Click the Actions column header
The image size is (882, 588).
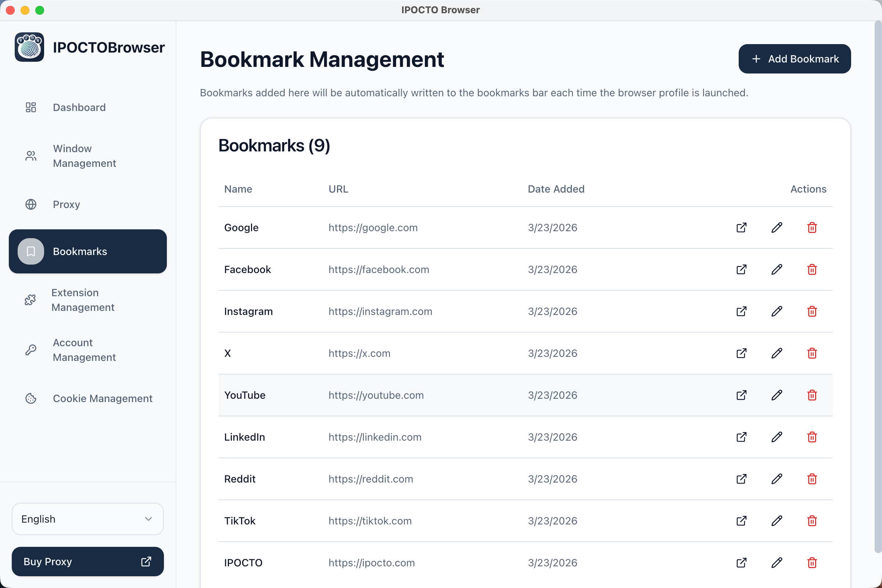click(808, 189)
